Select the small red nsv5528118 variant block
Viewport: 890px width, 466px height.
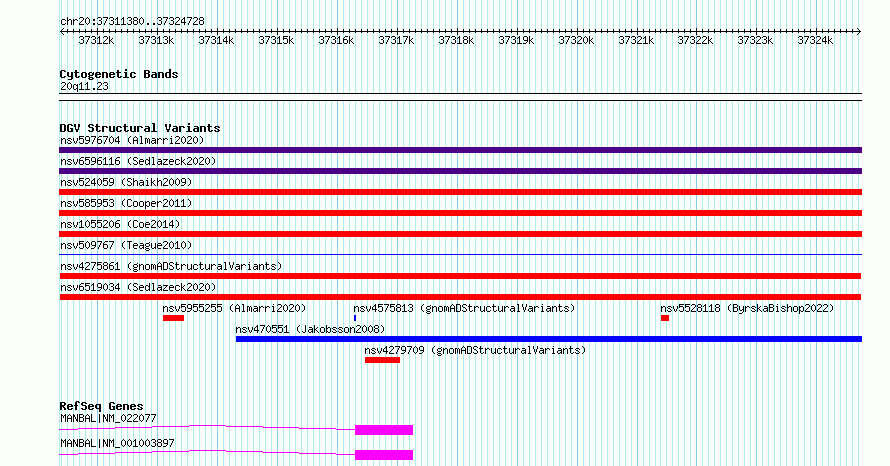pyautogui.click(x=665, y=318)
